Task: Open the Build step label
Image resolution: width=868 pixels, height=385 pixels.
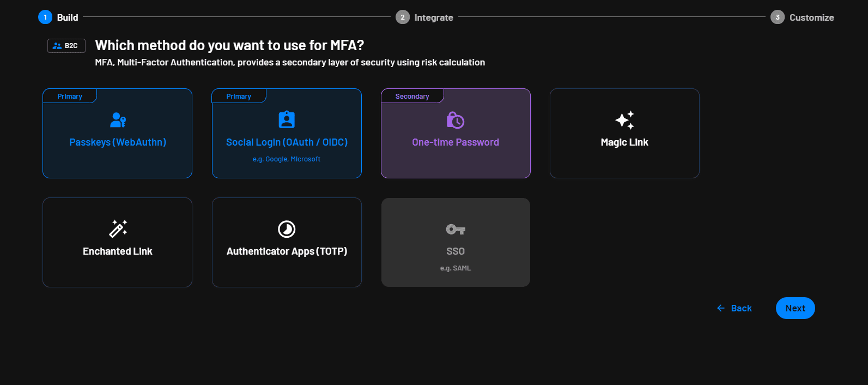Action: pyautogui.click(x=68, y=17)
